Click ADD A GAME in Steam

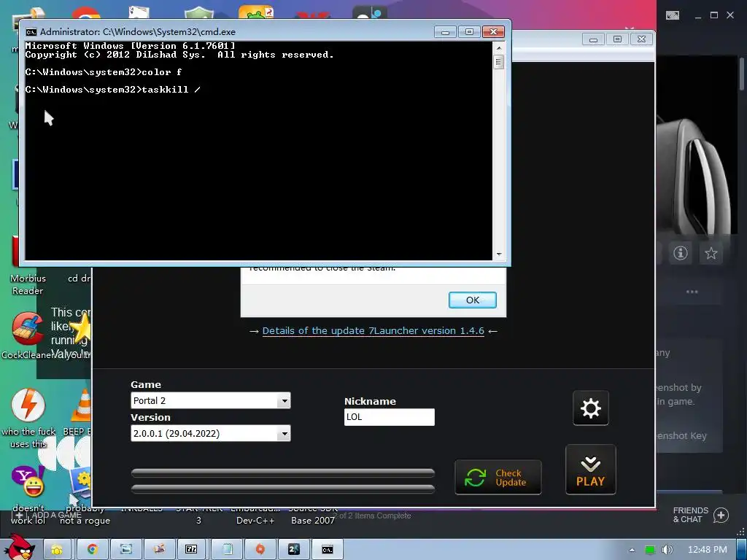click(x=47, y=515)
